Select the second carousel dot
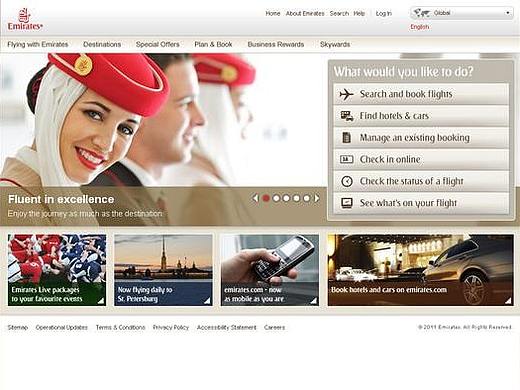This screenshot has height=390, width=520. coord(276,198)
